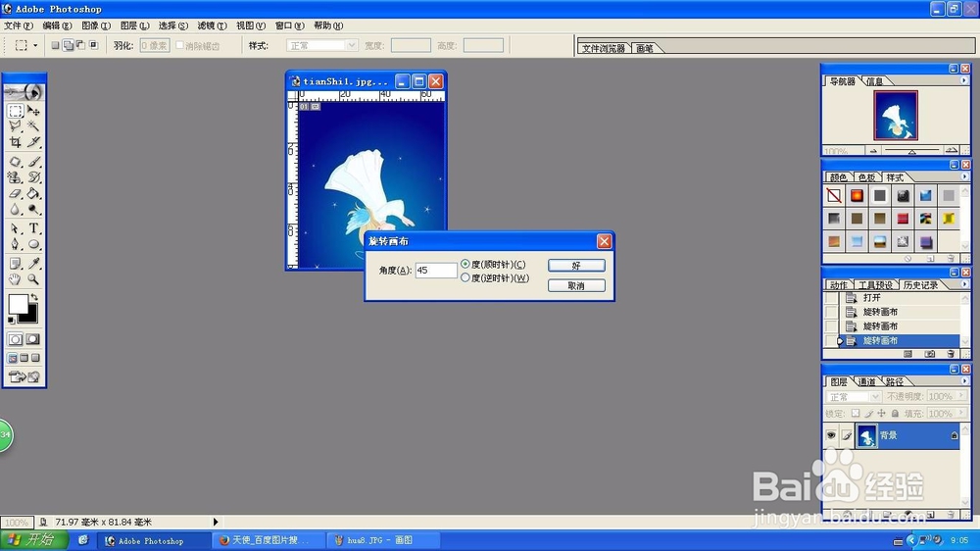Viewport: 980px width, 551px height.
Task: Select the Crop tool
Action: coord(16,142)
